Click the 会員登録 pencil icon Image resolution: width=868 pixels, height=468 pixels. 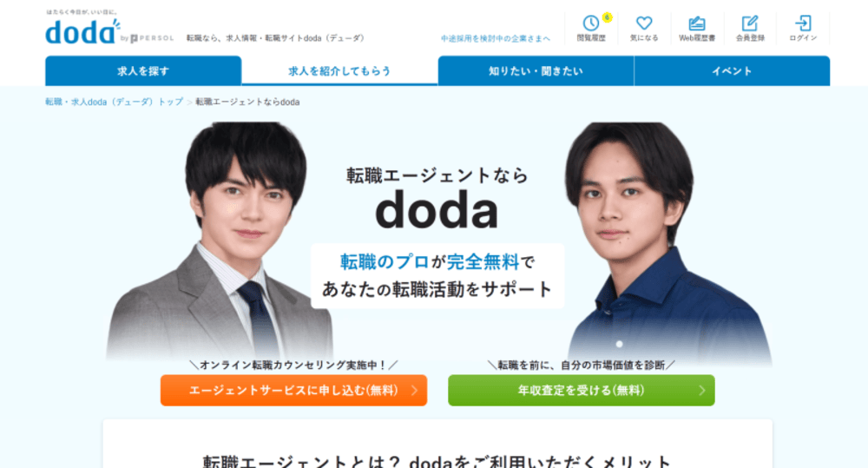750,23
